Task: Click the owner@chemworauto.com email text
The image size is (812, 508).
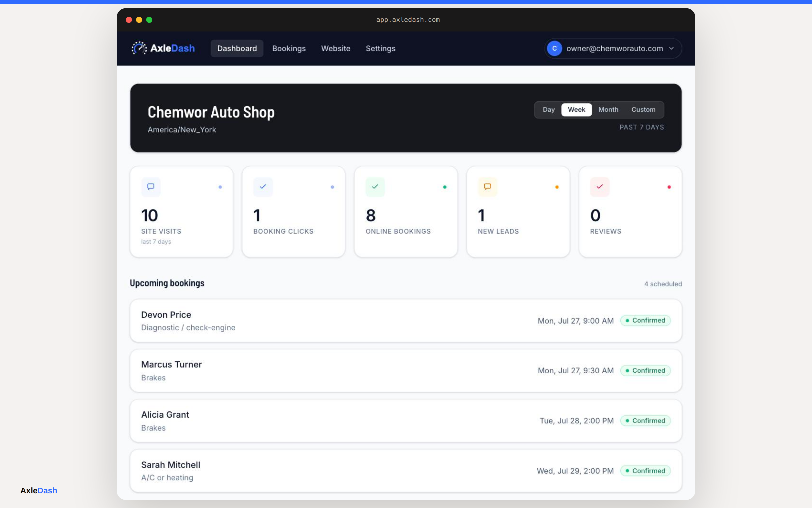Action: click(x=615, y=48)
